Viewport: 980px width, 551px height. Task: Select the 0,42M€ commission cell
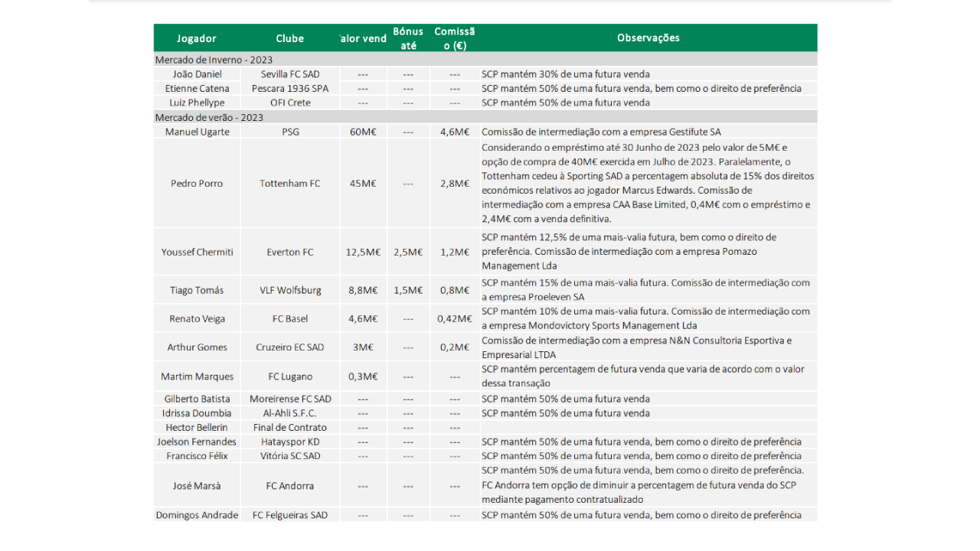click(454, 318)
